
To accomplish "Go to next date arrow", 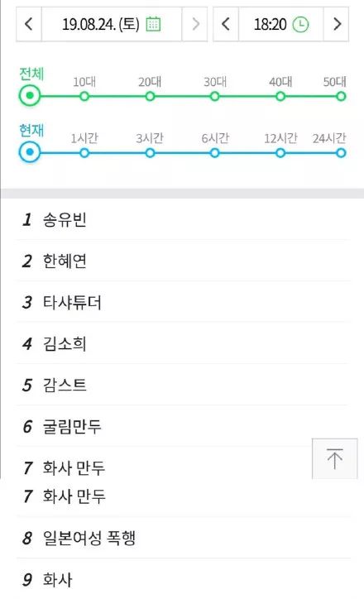I will [x=194, y=24].
